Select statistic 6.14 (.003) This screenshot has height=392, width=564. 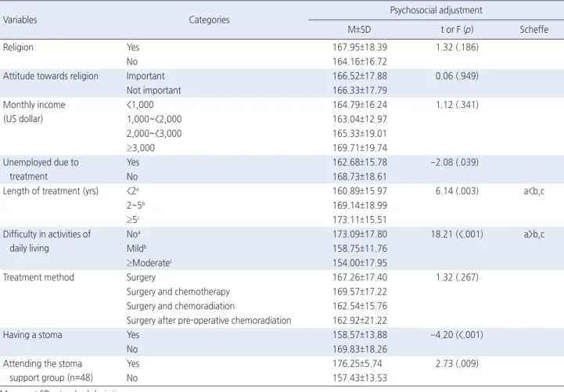click(x=457, y=191)
